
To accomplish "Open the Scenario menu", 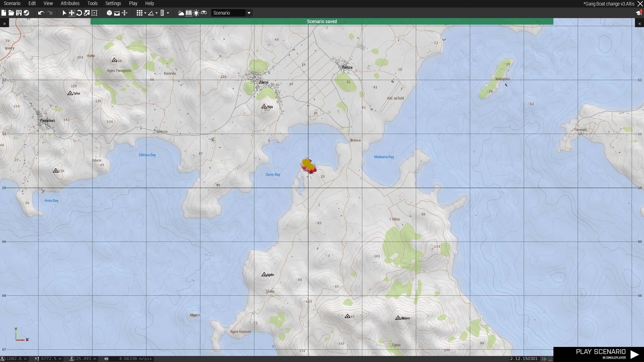I will click(x=12, y=4).
